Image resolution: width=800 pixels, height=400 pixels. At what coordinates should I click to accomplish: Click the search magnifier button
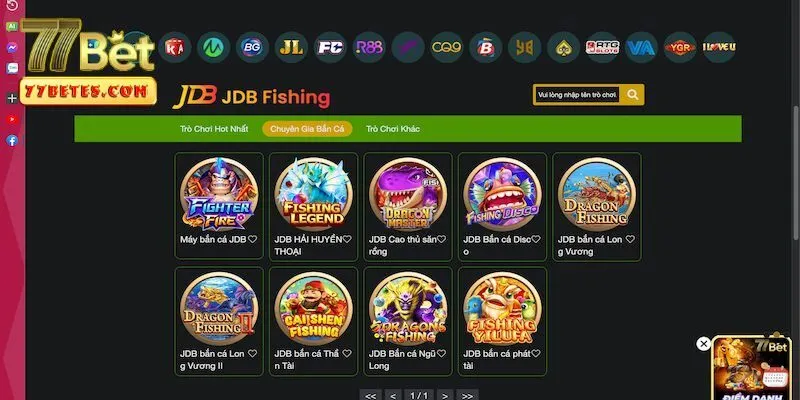pos(633,94)
